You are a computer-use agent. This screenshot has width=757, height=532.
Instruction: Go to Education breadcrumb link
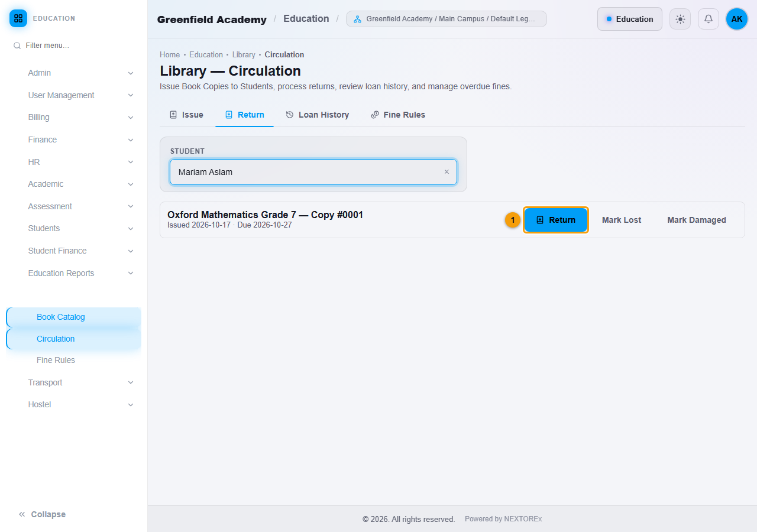[206, 54]
